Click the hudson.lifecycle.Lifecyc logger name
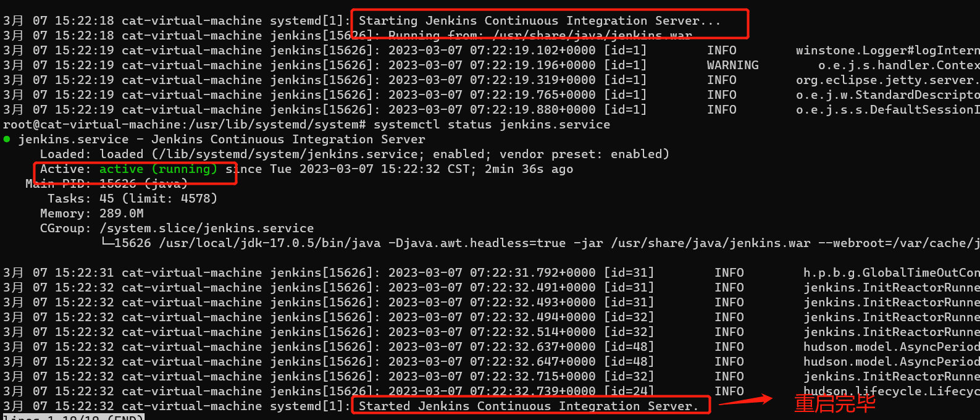The width and height of the screenshot is (980, 420). pyautogui.click(x=891, y=392)
